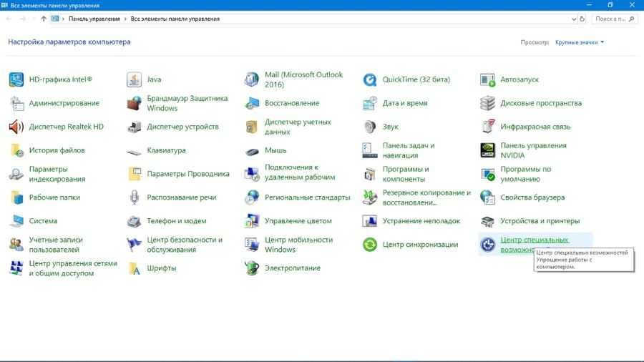644x362 pixels.
Task: Open the Java control panel icon
Action: click(134, 79)
